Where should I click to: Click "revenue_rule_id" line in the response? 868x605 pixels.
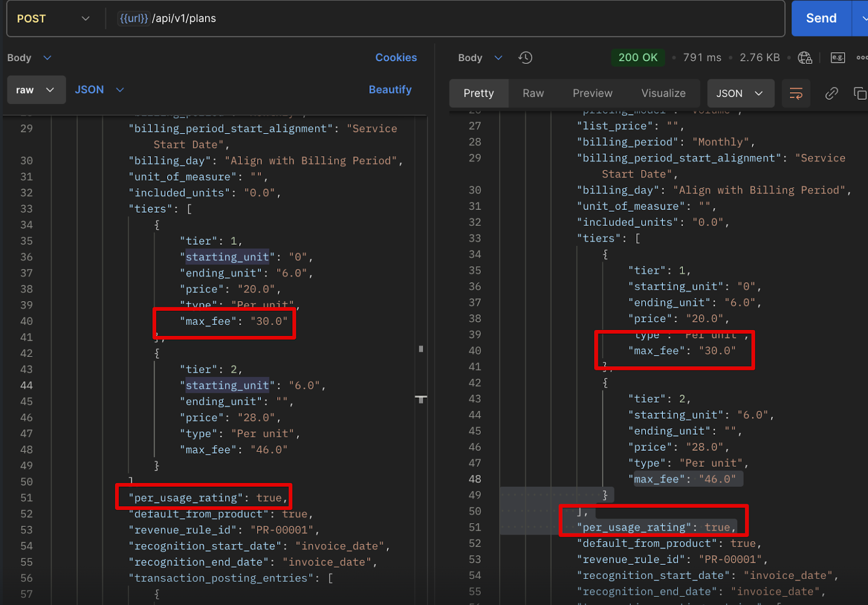coord(672,559)
